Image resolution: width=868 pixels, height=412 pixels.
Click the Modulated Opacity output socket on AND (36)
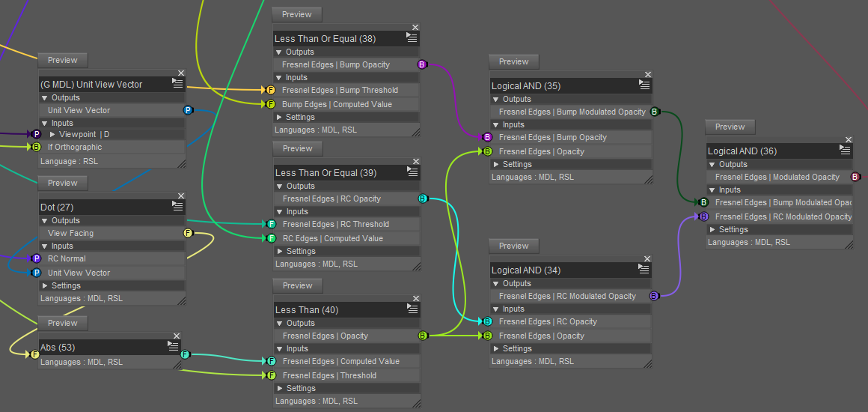pos(855,177)
